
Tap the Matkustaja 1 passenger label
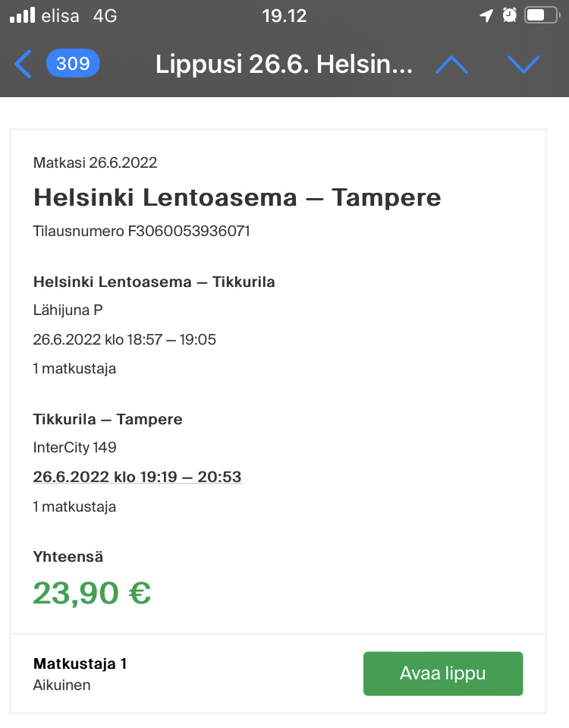coord(80,663)
